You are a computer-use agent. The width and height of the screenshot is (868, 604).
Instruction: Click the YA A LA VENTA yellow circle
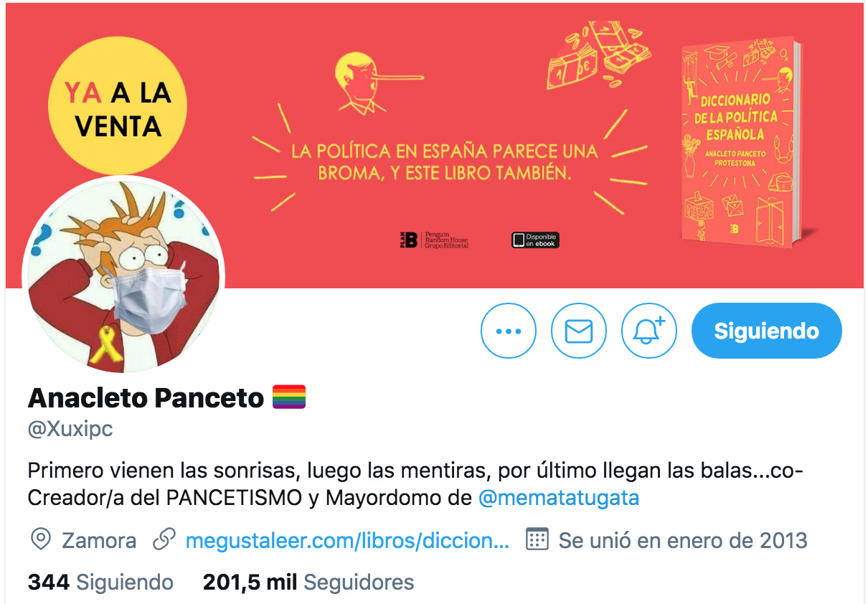118,106
